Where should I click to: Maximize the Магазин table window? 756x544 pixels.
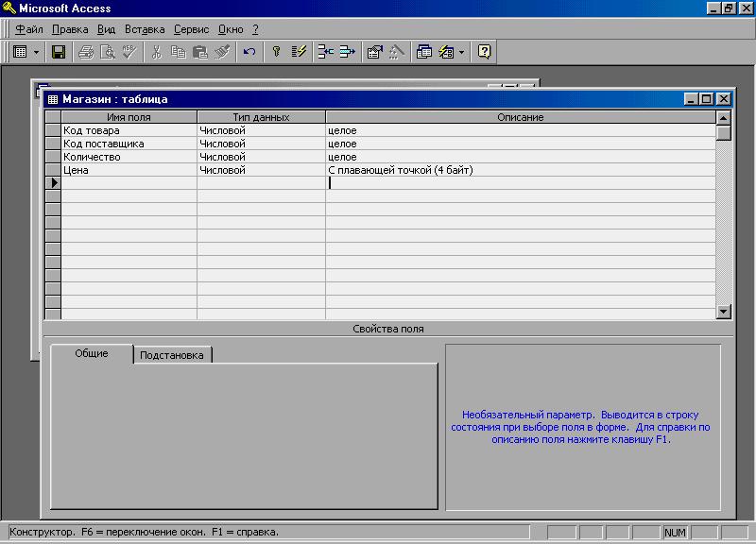coord(706,99)
